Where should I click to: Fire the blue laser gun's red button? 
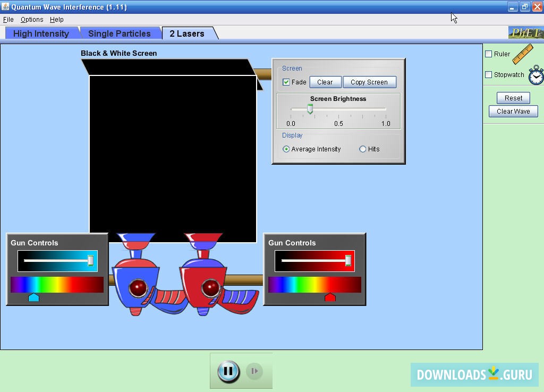tap(138, 288)
